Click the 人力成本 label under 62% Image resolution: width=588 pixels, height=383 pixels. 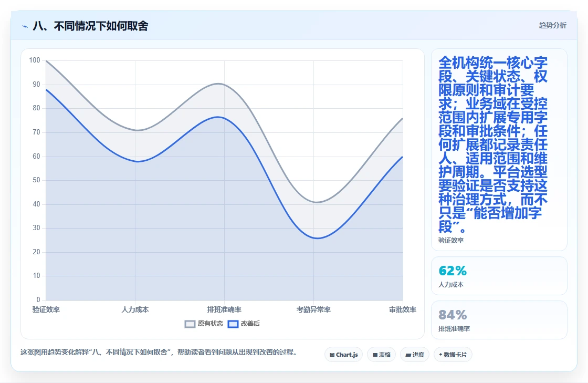click(451, 285)
